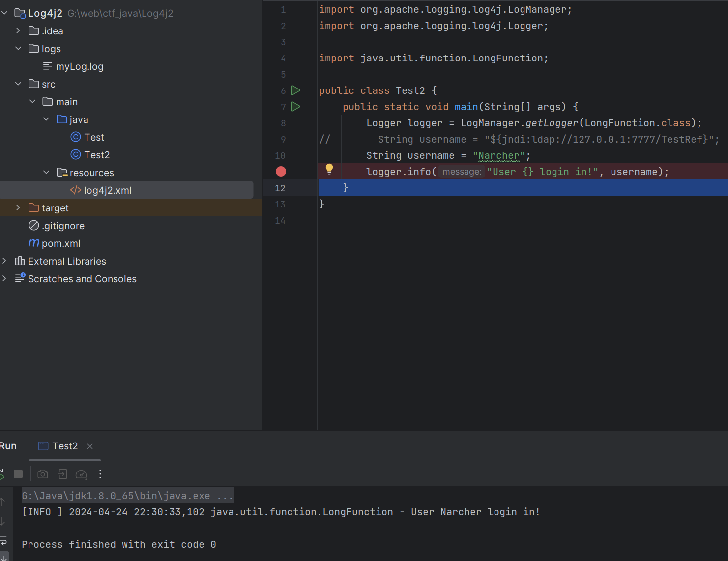Collapse the java source folder
Image resolution: width=728 pixels, height=561 pixels.
(x=46, y=119)
